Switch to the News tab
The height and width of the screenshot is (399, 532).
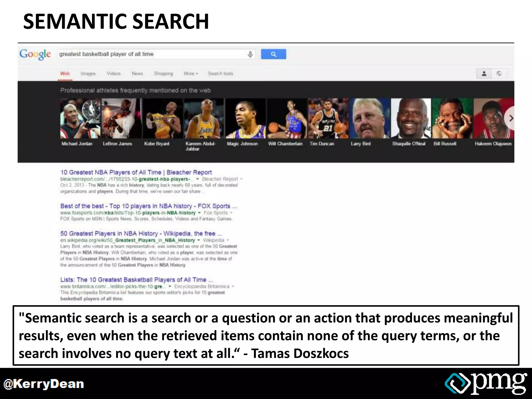(137, 74)
